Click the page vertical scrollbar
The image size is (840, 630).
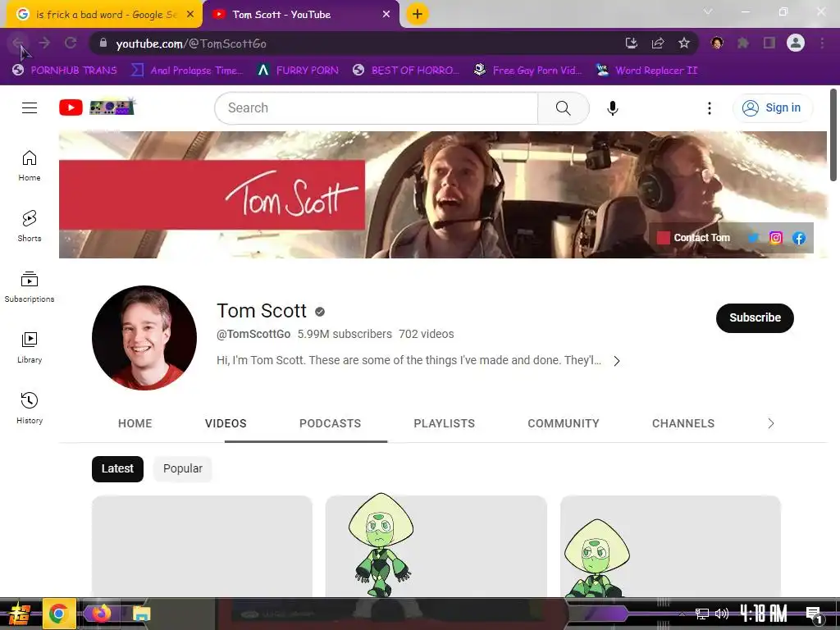pyautogui.click(x=833, y=135)
